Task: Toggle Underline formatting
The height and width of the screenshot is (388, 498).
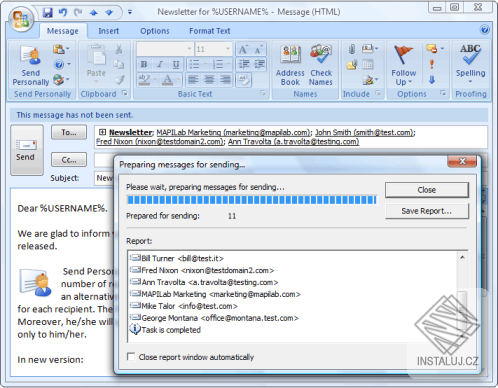Action: 176,64
